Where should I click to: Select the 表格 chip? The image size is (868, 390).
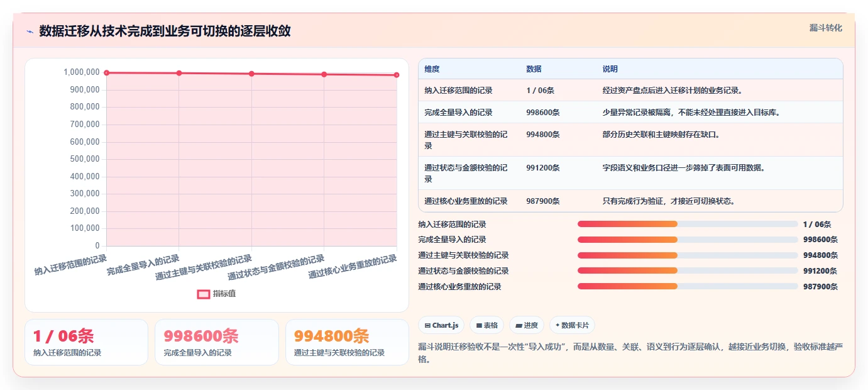(x=486, y=325)
